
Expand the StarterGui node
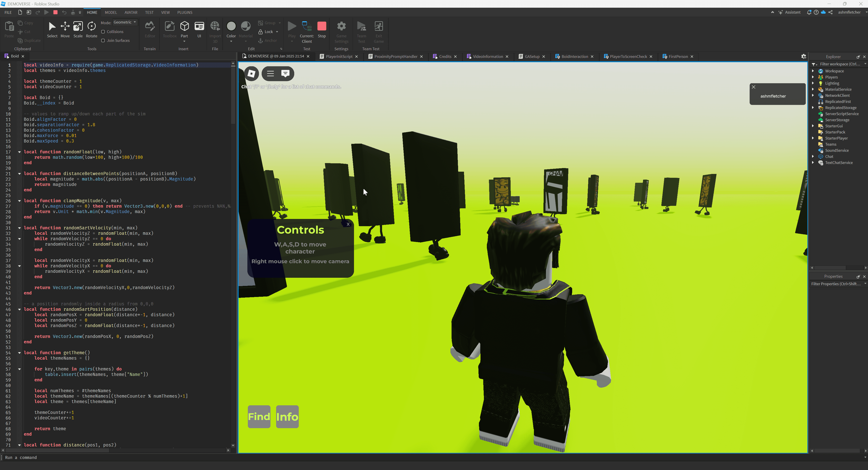pos(813,126)
